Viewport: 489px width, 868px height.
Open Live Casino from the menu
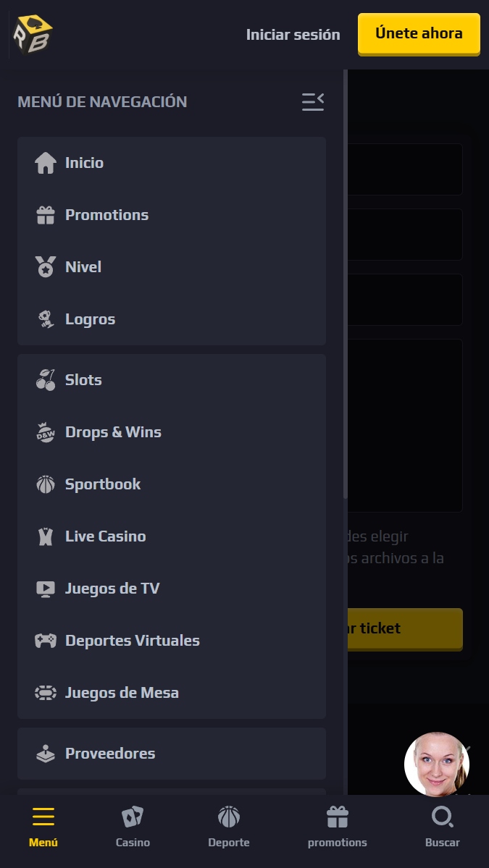click(105, 536)
